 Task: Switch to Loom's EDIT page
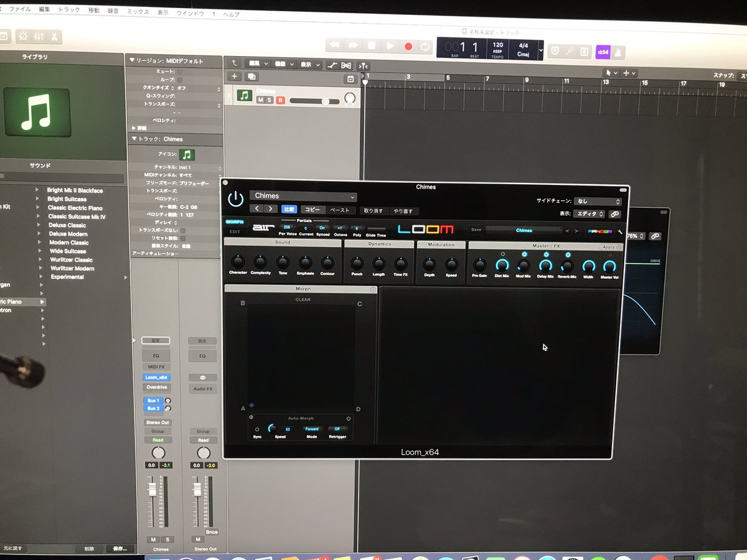click(235, 230)
